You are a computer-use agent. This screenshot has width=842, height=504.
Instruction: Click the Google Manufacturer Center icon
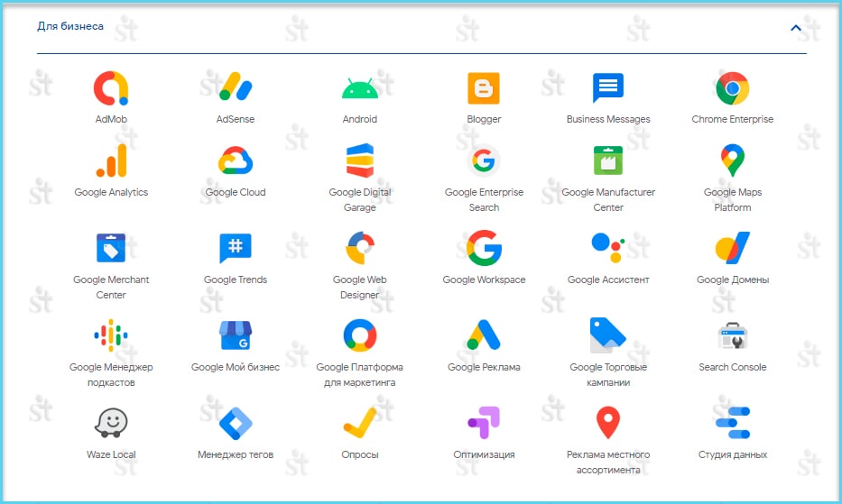click(608, 160)
